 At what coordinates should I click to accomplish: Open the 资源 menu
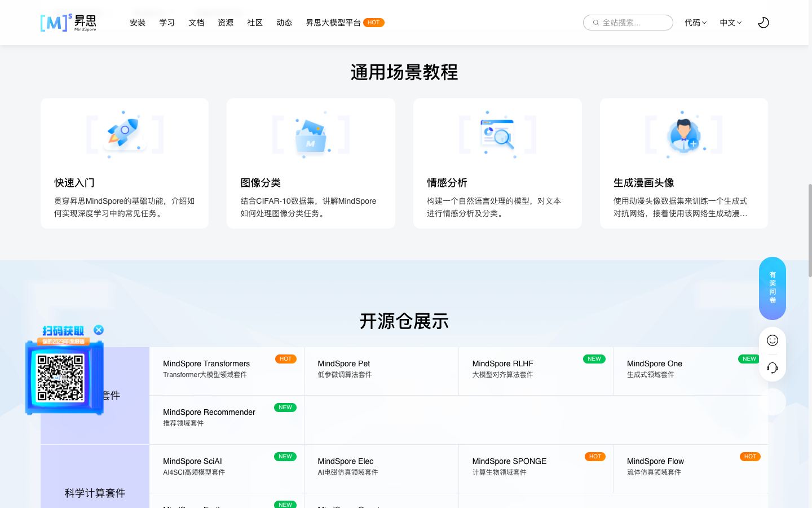[226, 23]
